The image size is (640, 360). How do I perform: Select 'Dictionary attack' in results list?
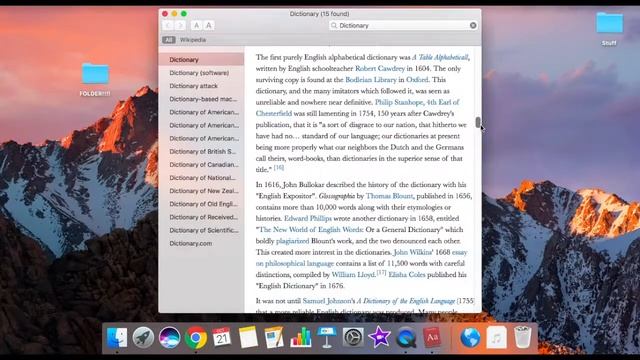201,86
